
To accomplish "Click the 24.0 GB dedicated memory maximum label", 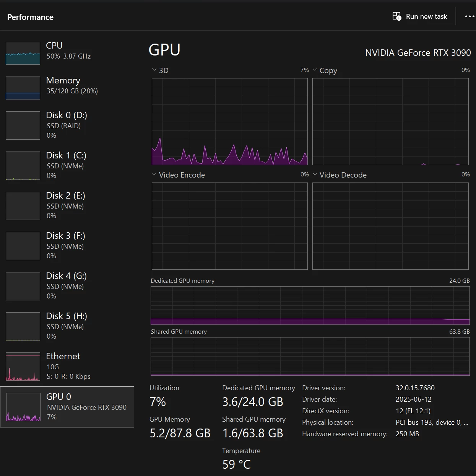I will coord(460,280).
